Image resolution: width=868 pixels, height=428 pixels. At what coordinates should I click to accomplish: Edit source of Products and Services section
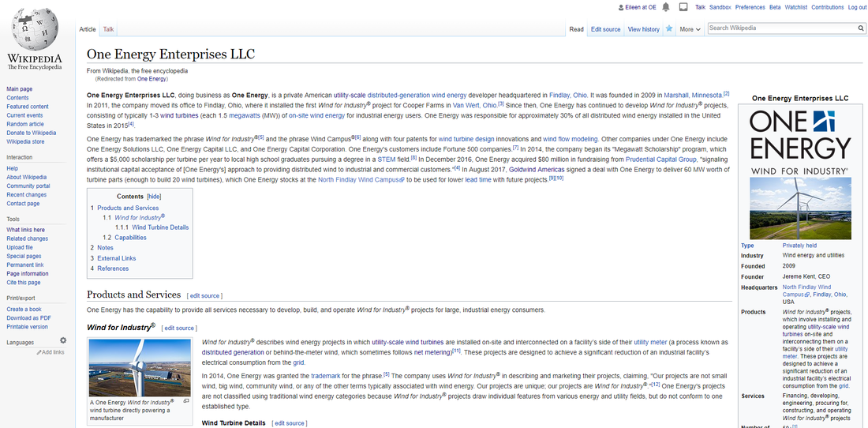click(205, 295)
